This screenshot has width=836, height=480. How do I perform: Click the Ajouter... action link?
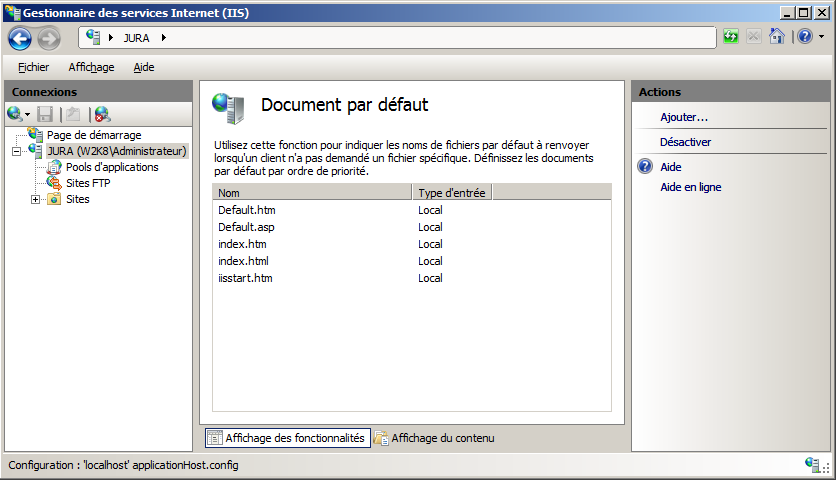click(684, 117)
